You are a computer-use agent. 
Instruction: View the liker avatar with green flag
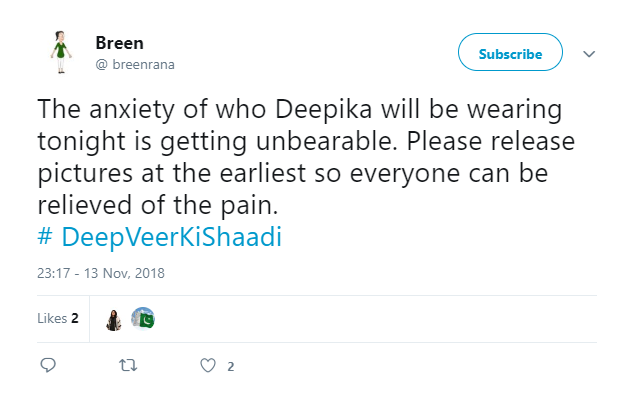(x=143, y=318)
